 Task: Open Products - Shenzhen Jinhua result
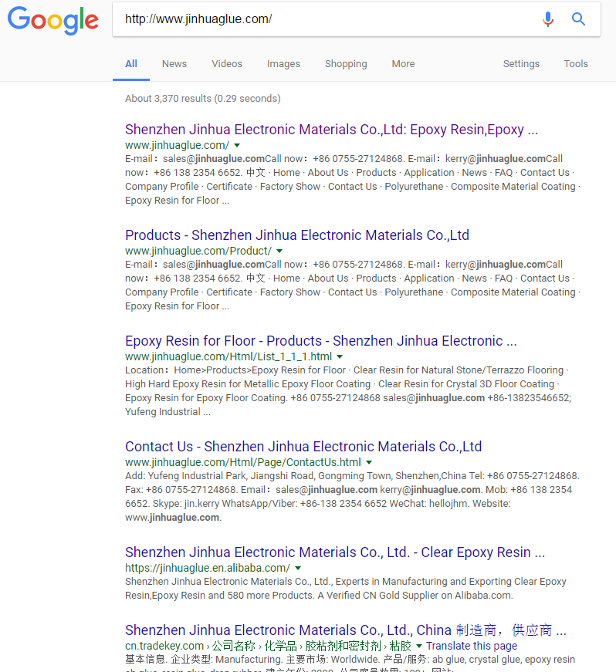pos(297,235)
